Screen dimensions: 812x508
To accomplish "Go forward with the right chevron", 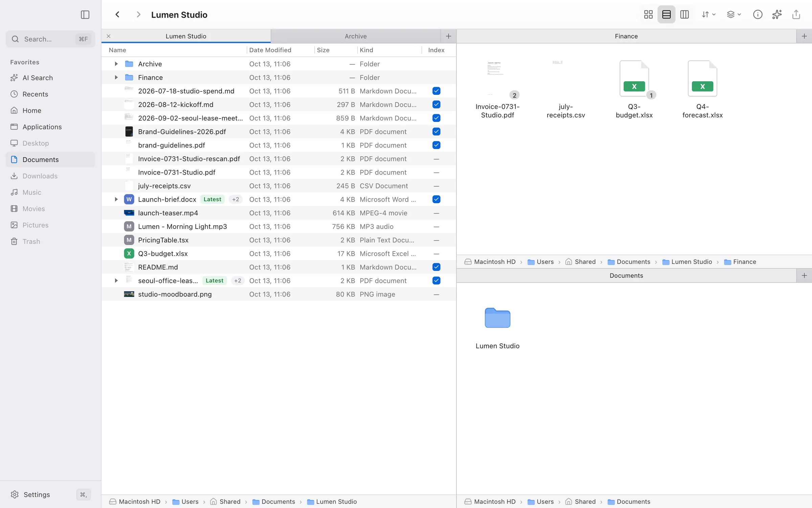I will click(x=138, y=15).
